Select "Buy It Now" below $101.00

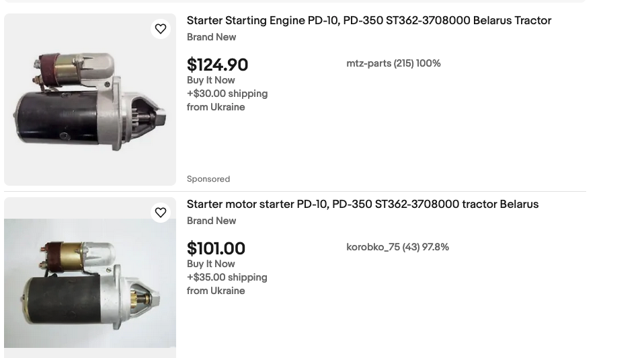(x=210, y=264)
